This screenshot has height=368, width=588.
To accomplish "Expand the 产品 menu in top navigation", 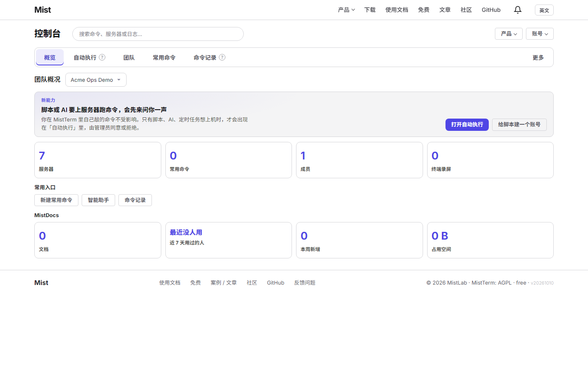I will point(346,10).
